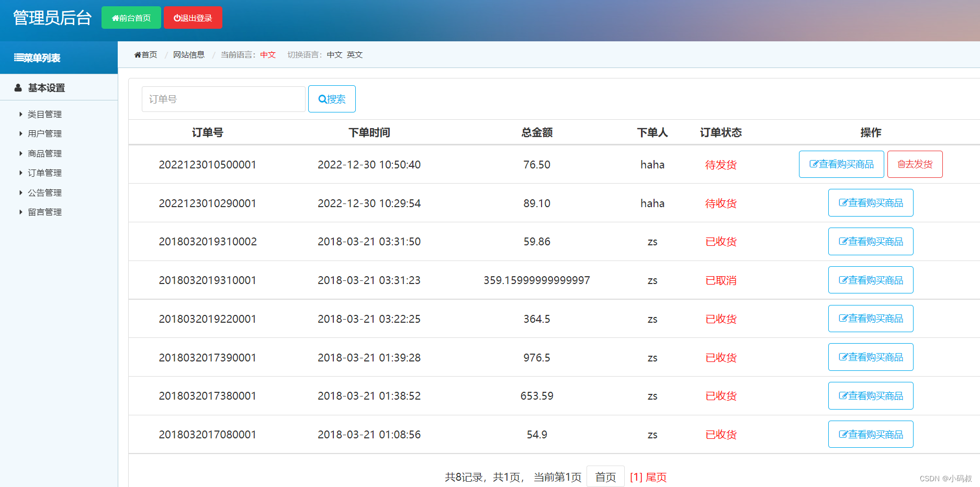This screenshot has height=487, width=980.
Task: Click the home icon on 前台首页 button
Action: coord(115,18)
